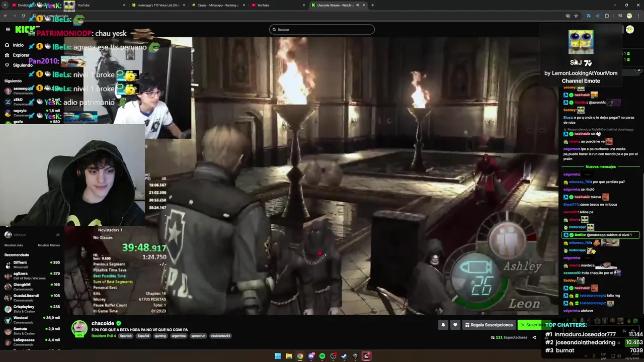
Task: Open File Explorer from taskbar
Action: (289, 356)
